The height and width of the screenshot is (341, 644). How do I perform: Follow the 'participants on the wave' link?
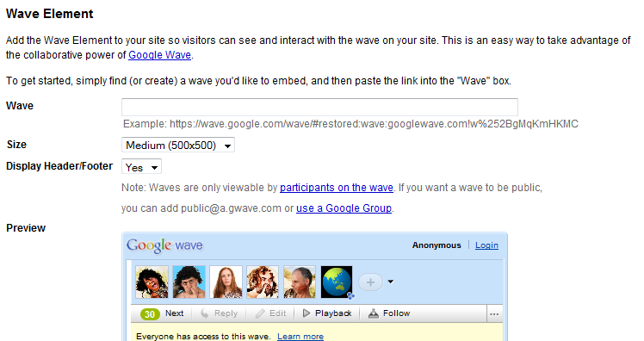pyautogui.click(x=337, y=188)
